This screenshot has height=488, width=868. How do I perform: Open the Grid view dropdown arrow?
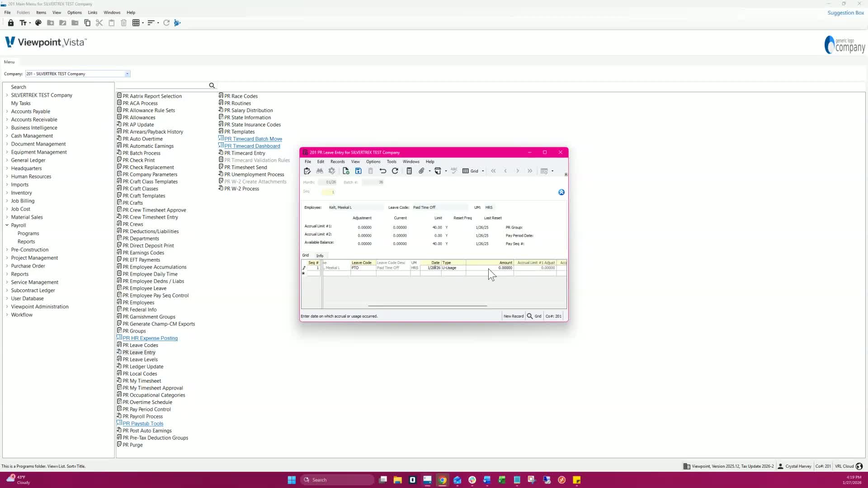[483, 171]
